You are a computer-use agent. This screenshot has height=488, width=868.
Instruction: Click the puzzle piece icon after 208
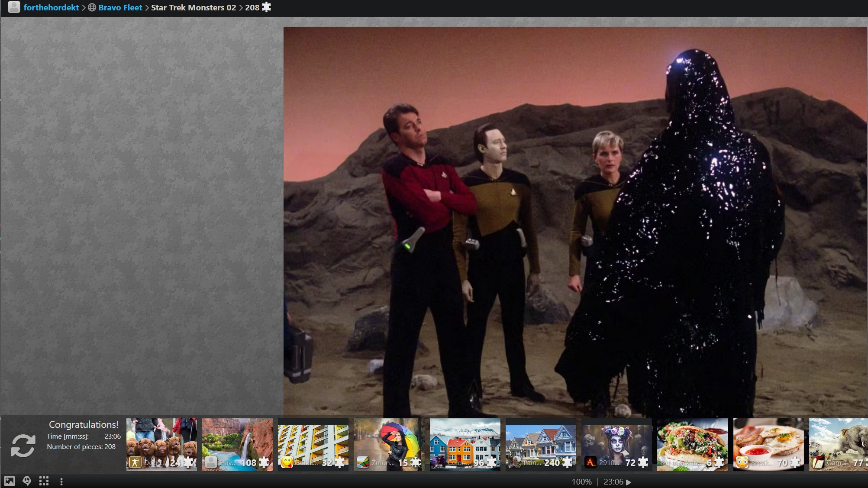pyautogui.click(x=266, y=7)
